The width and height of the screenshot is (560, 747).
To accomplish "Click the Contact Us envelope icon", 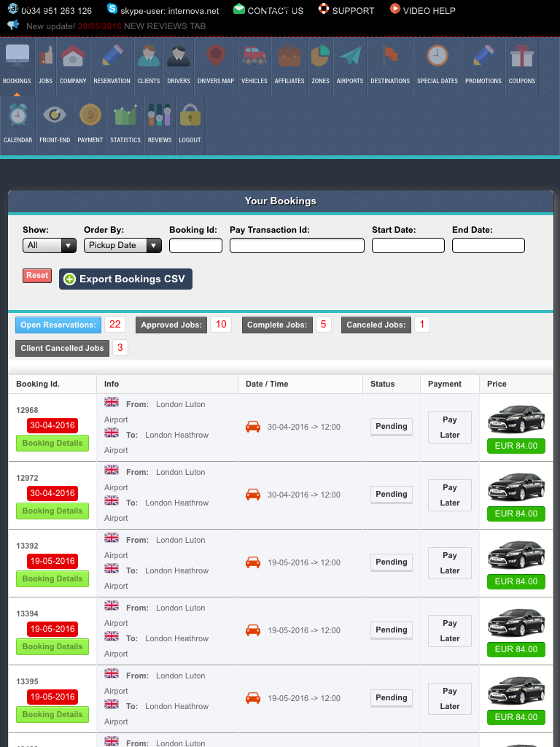I will [239, 8].
